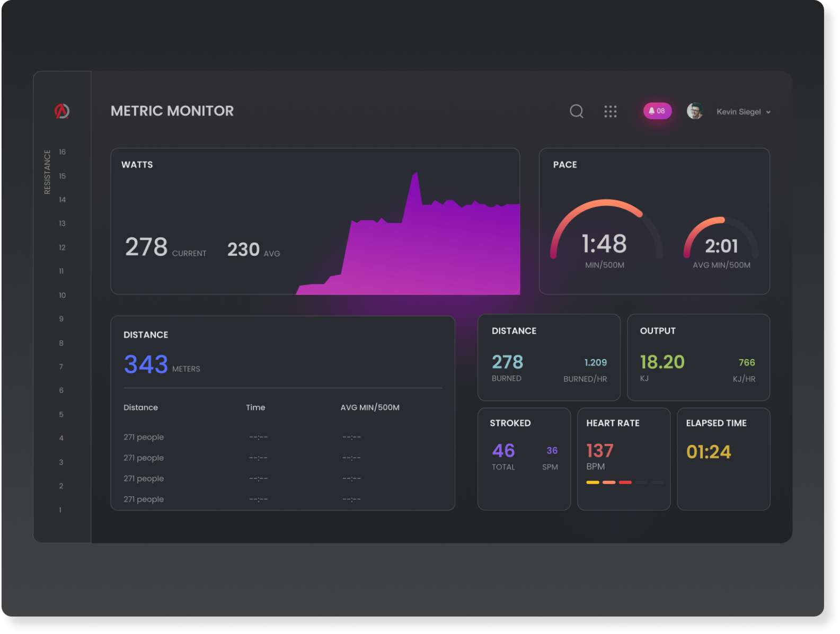Image resolution: width=840 pixels, height=634 pixels.
Task: Click Kevin Siegel's profile avatar
Action: tap(695, 111)
